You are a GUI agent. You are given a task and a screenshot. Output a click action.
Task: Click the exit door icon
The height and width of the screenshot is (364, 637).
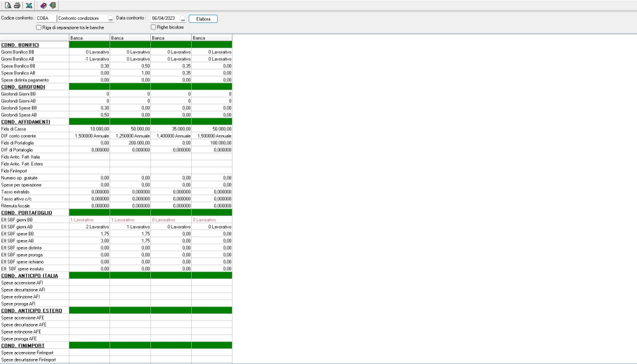[52, 5]
